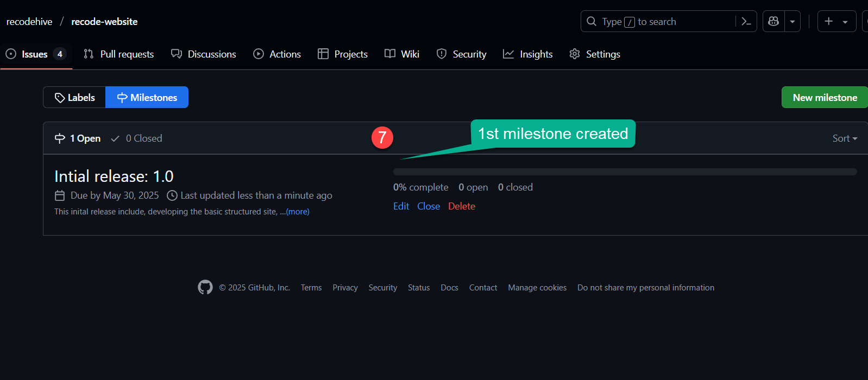Open the Copilot chat icon

(x=773, y=22)
